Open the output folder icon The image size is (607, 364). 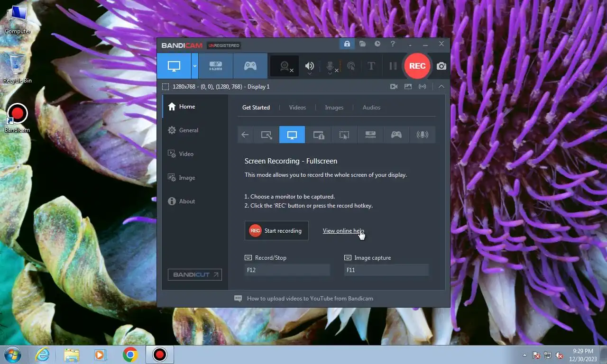point(362,44)
